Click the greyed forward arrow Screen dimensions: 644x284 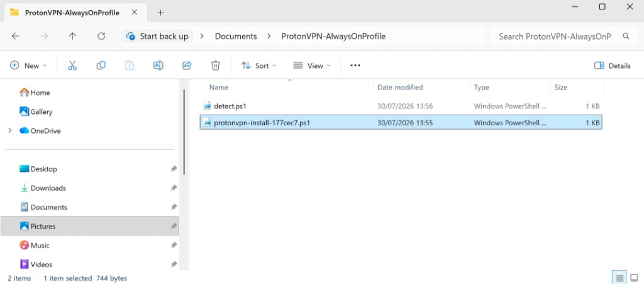(44, 36)
